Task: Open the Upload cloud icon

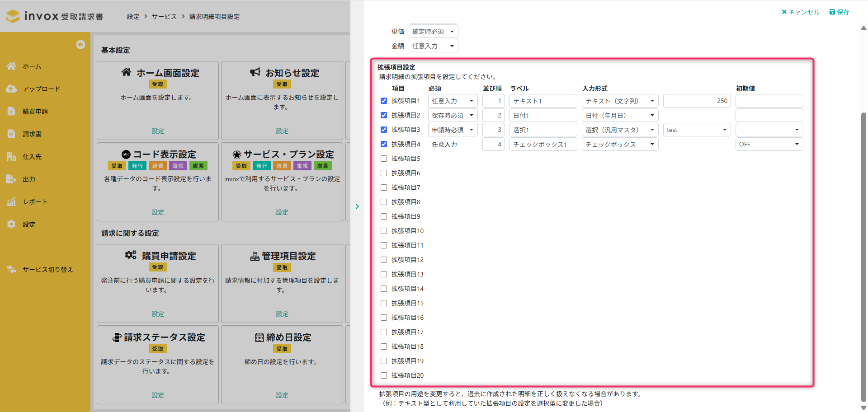Action: [11, 89]
